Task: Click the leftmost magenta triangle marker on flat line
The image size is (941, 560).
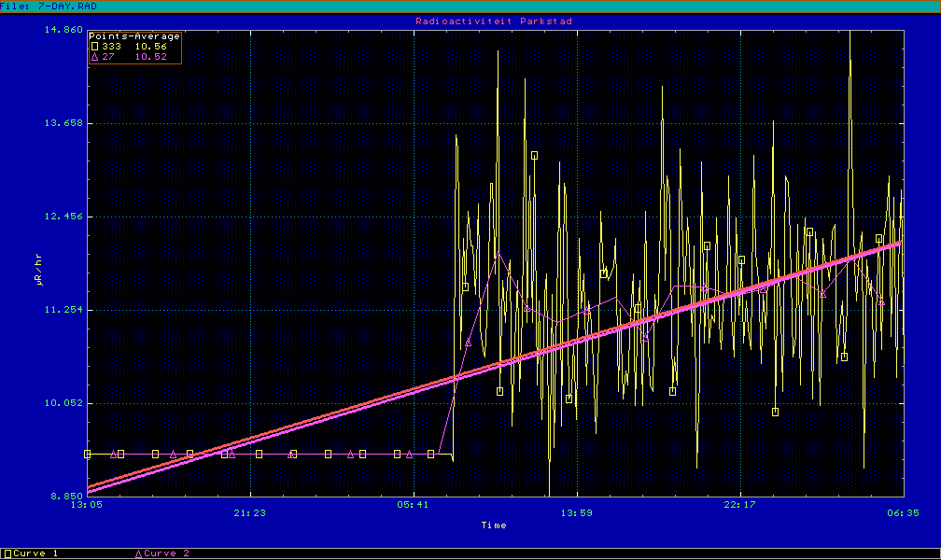Action: (x=114, y=455)
